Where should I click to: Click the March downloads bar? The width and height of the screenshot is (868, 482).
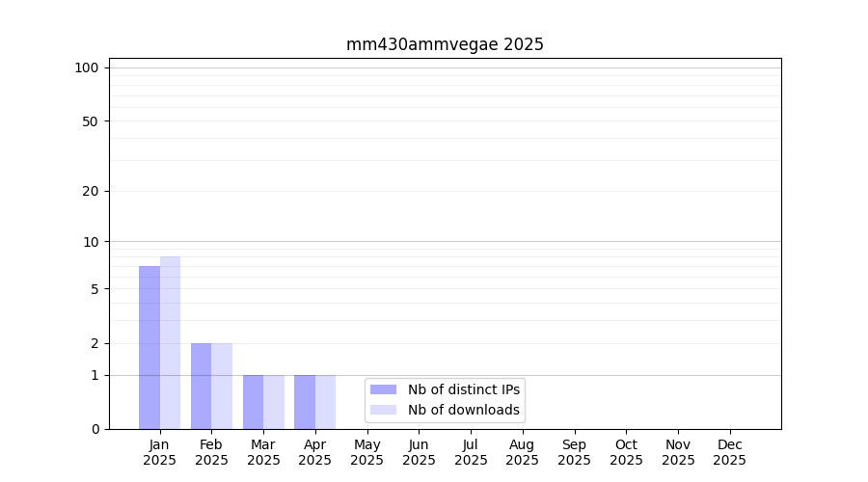click(274, 402)
